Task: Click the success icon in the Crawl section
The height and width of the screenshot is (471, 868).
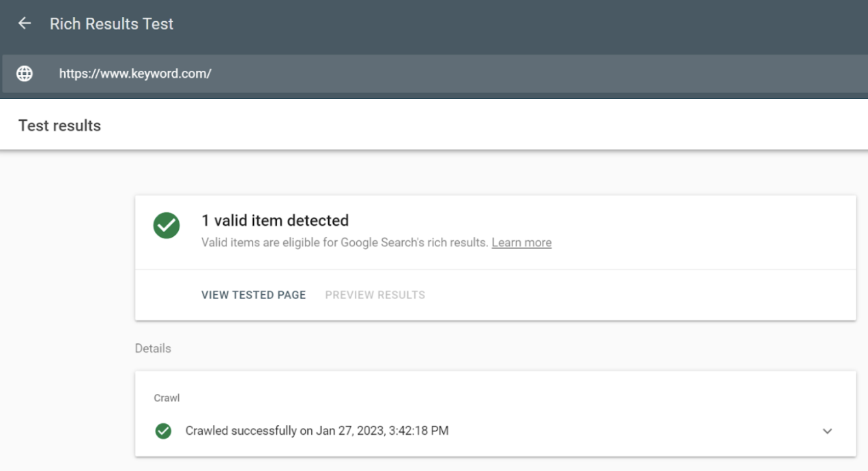Action: pyautogui.click(x=164, y=431)
